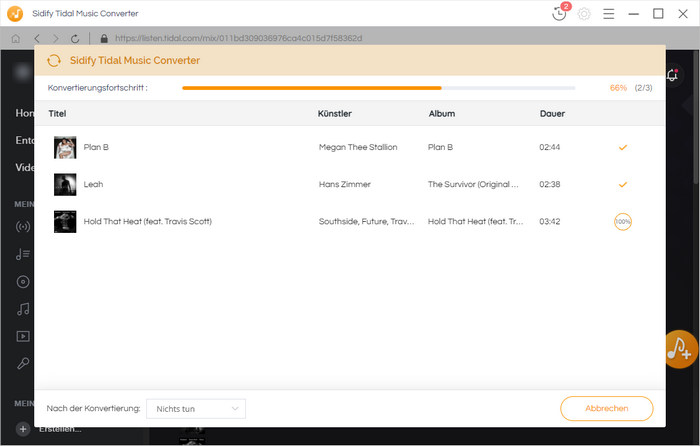Image resolution: width=700 pixels, height=446 pixels.
Task: Navigate forward with the right arrow
Action: 56,38
